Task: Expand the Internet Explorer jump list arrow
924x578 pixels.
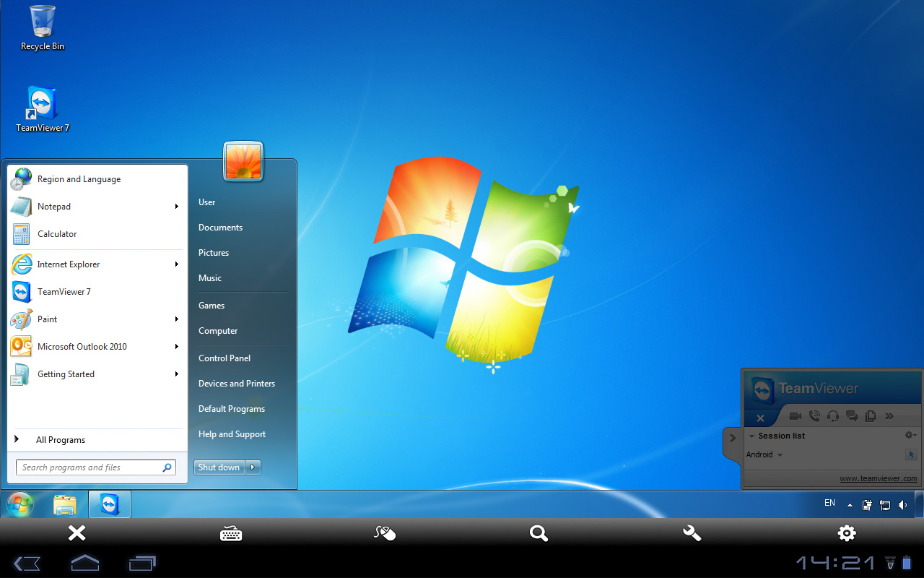Action: [177, 264]
